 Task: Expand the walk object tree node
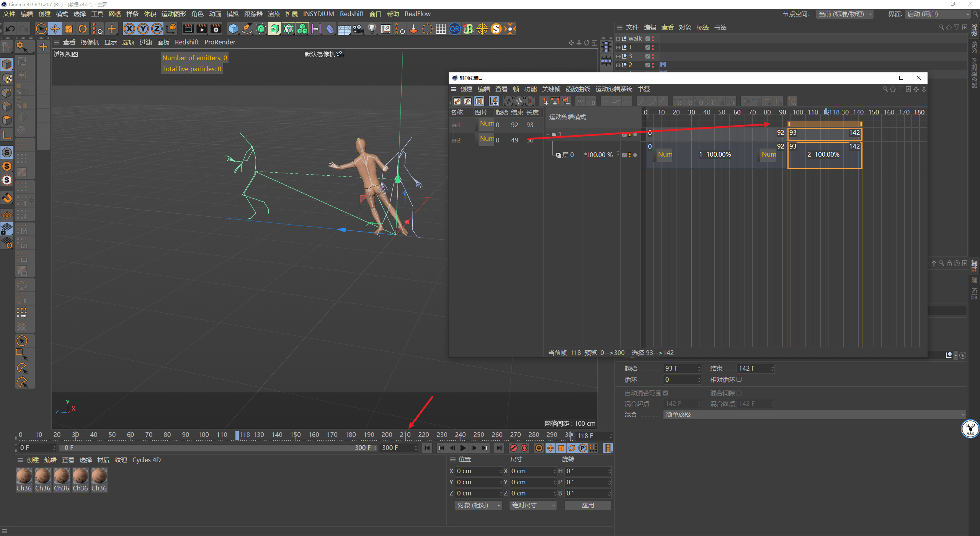618,39
